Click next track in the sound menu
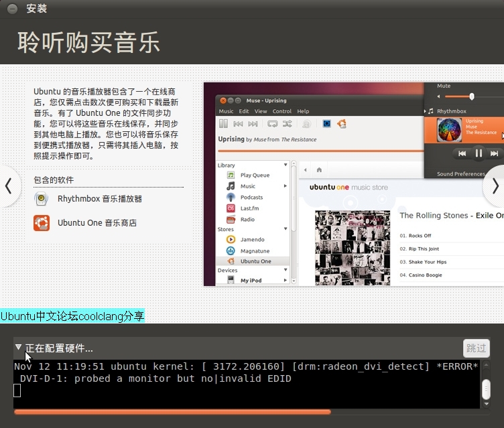This screenshot has width=504, height=428. [x=495, y=153]
